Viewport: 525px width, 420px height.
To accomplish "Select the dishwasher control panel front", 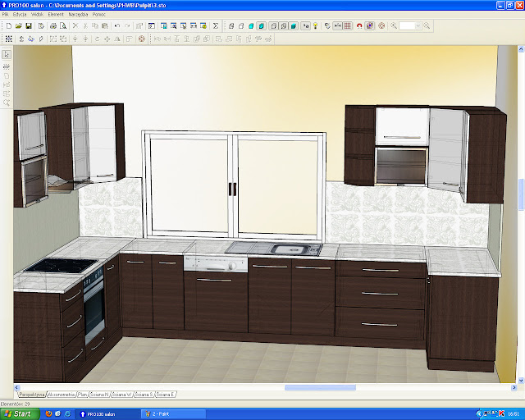I will point(216,263).
